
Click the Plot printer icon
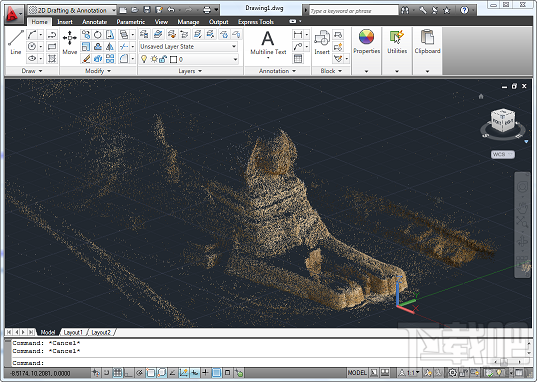coord(207,10)
